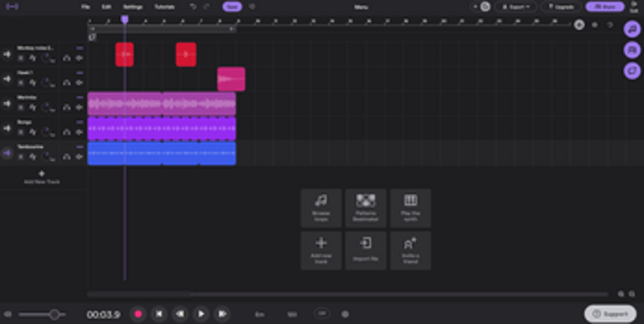Open the Export dropdown
Viewport: 644px width, 324px height.
click(x=516, y=7)
